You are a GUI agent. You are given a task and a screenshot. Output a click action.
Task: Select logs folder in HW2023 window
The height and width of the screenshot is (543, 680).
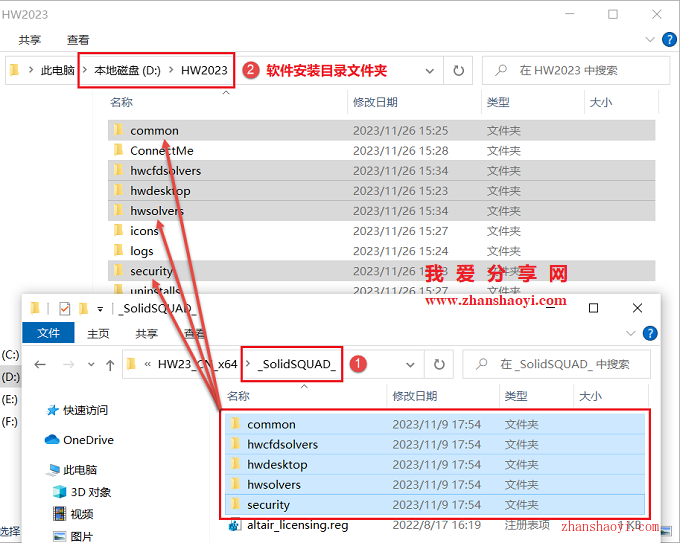click(x=381, y=251)
